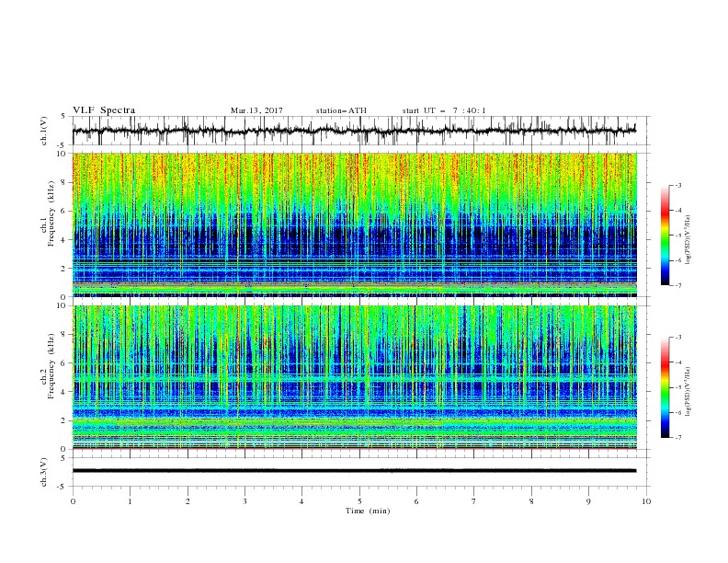Click the "5" tick on ch.1(V) axis

[63, 116]
